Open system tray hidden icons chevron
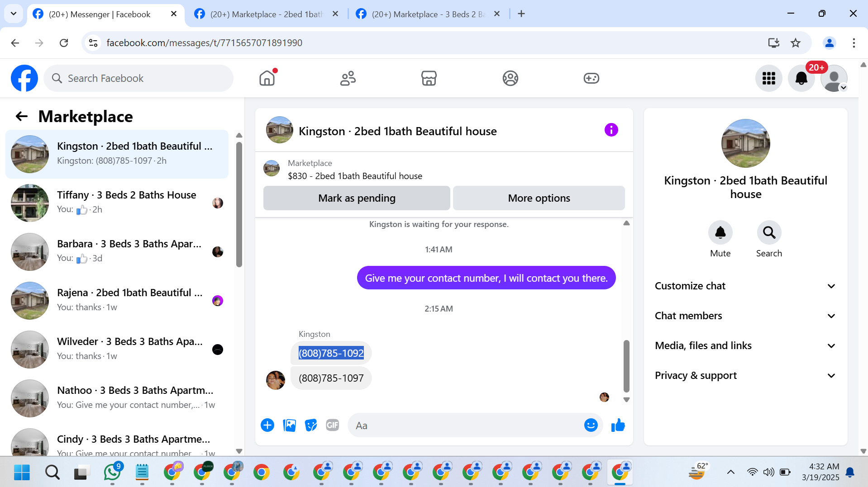Viewport: 868px width, 487px height. [730, 472]
